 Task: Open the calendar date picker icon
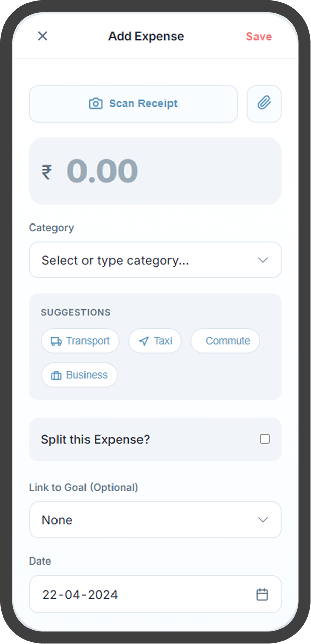pyautogui.click(x=262, y=594)
